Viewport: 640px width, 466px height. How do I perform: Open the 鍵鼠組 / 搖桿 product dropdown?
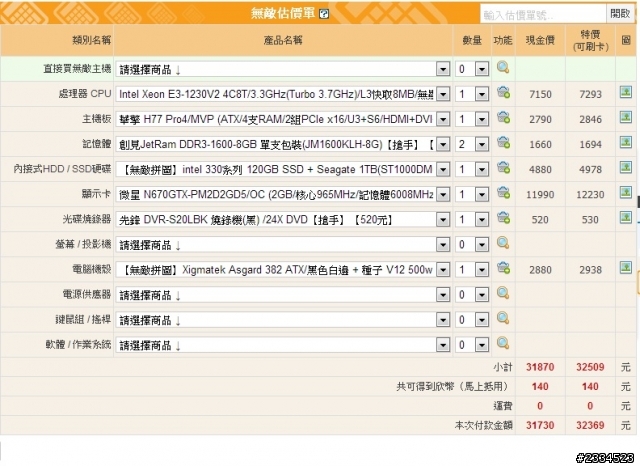tap(283, 320)
